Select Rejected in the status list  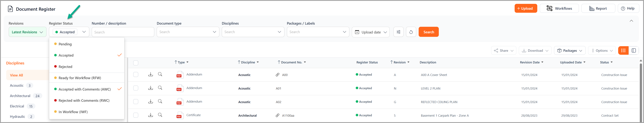pyautogui.click(x=65, y=67)
